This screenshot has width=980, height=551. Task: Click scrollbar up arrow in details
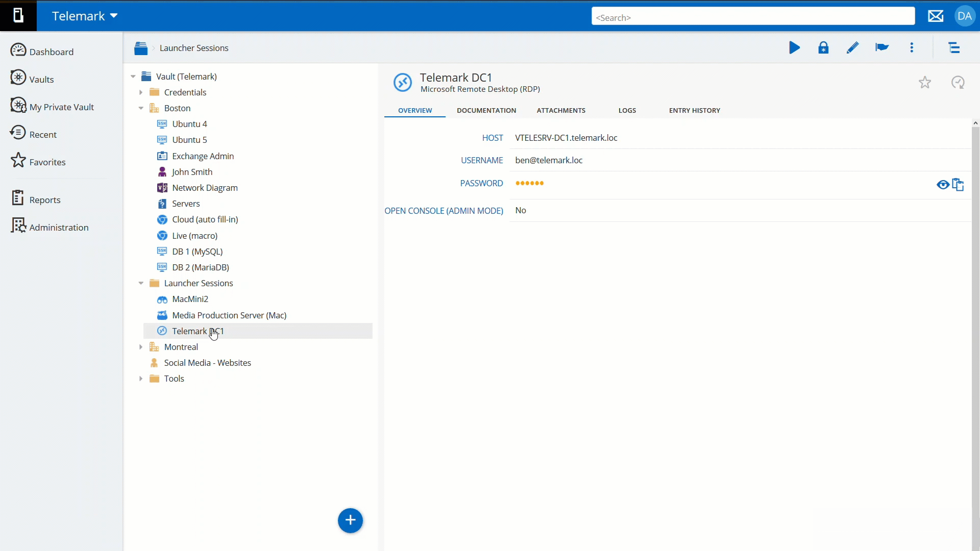point(975,123)
